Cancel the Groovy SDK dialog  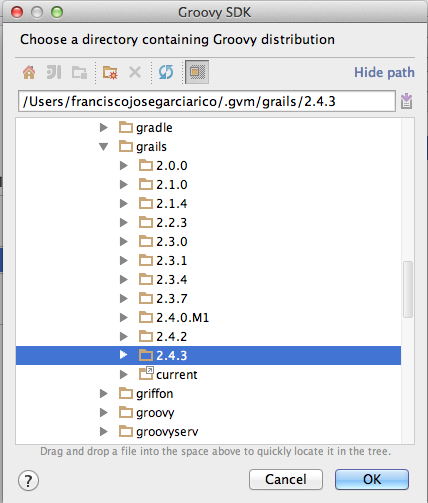point(286,479)
